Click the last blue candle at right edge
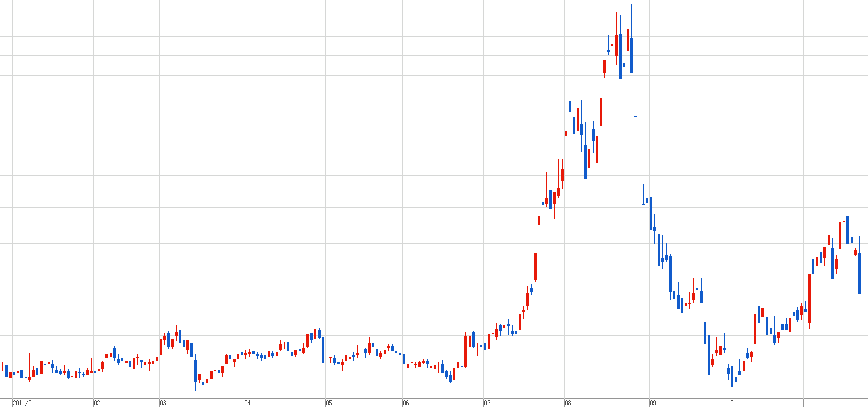Viewport: 868px width, 407px height. [x=859, y=273]
